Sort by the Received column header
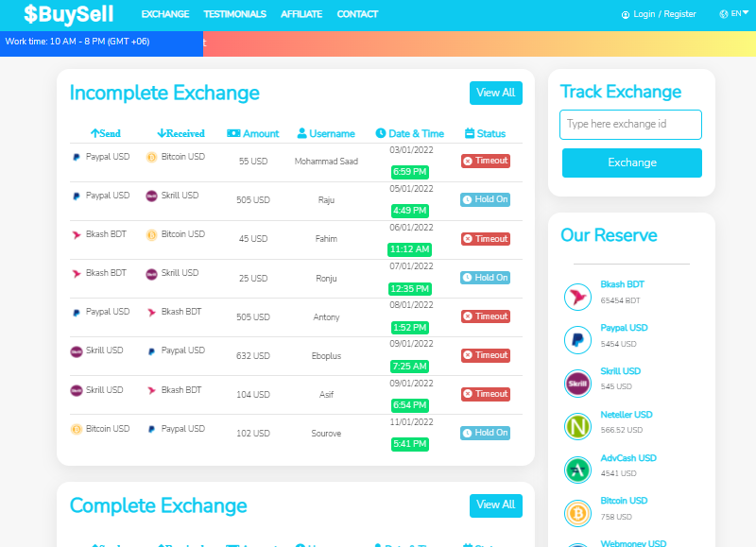The width and height of the screenshot is (756, 547). (x=180, y=133)
